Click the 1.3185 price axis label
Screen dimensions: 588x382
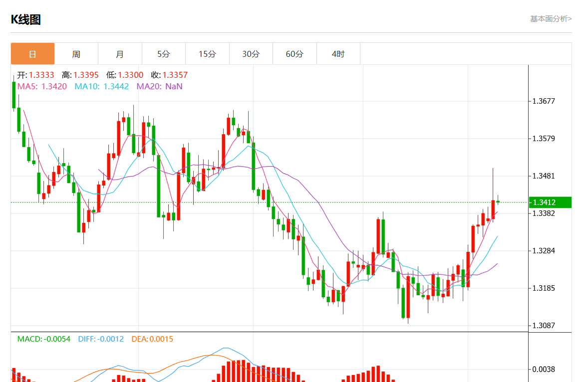[544, 288]
